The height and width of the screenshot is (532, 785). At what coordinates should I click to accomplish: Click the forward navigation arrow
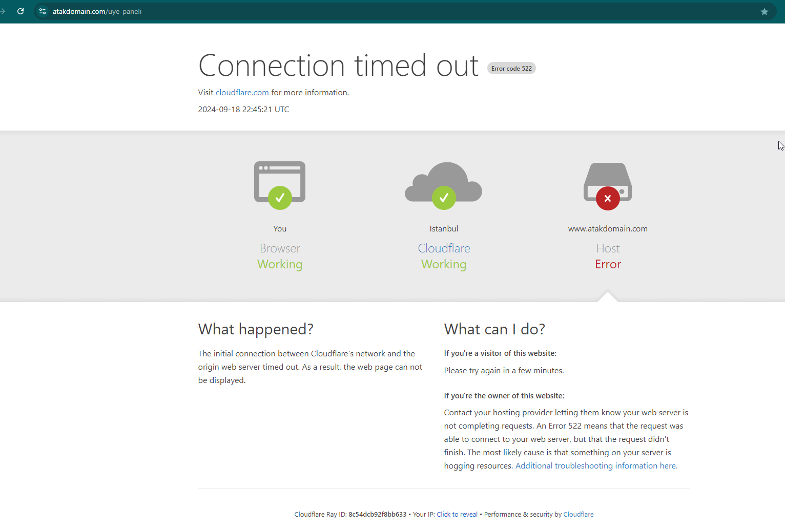[x=3, y=11]
